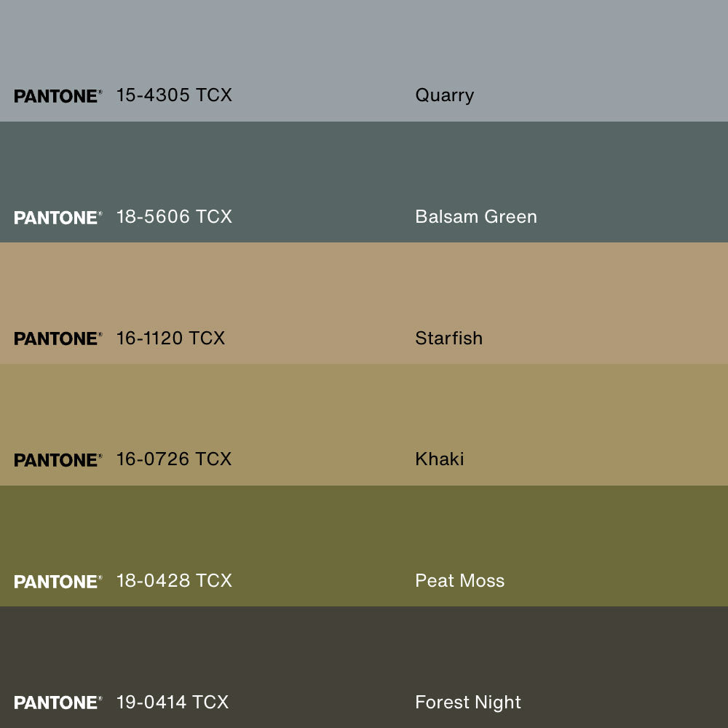Image resolution: width=728 pixels, height=728 pixels.
Task: Click the Quarry color name
Action: pyautogui.click(x=444, y=95)
